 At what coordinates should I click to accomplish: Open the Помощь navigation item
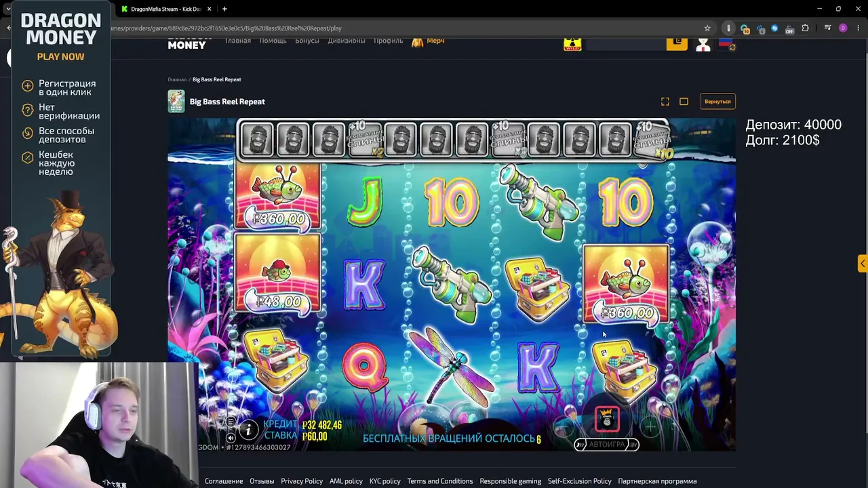click(273, 41)
